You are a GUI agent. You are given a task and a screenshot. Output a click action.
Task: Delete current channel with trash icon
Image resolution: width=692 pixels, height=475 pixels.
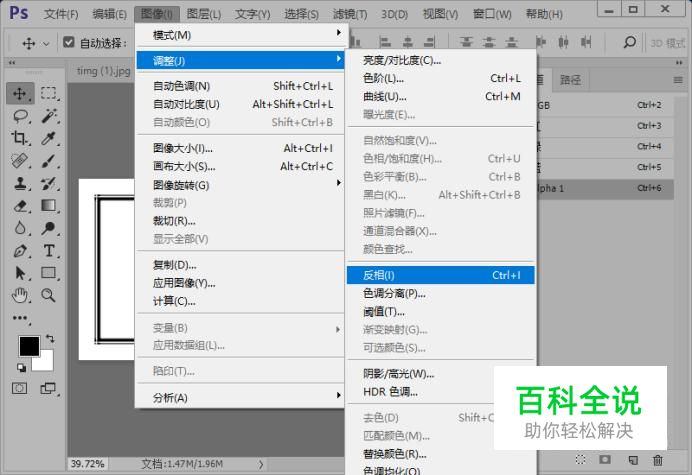click(658, 460)
